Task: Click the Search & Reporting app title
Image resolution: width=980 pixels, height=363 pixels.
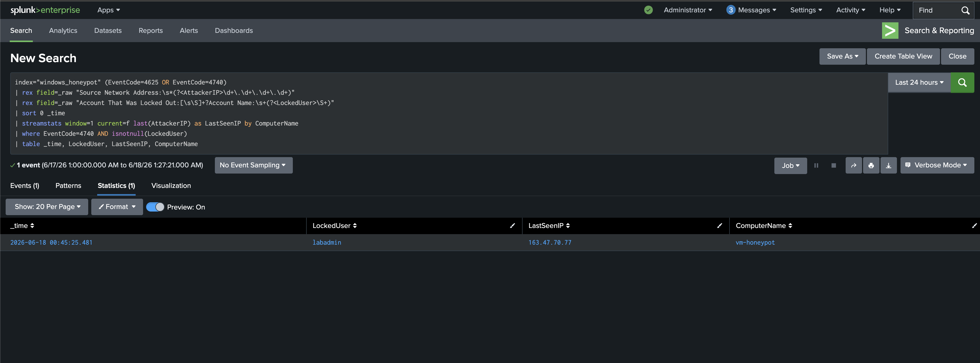Action: coord(939,31)
